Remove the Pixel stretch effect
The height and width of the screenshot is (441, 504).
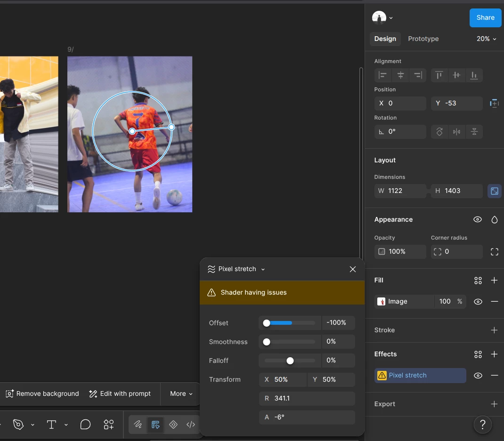click(495, 376)
